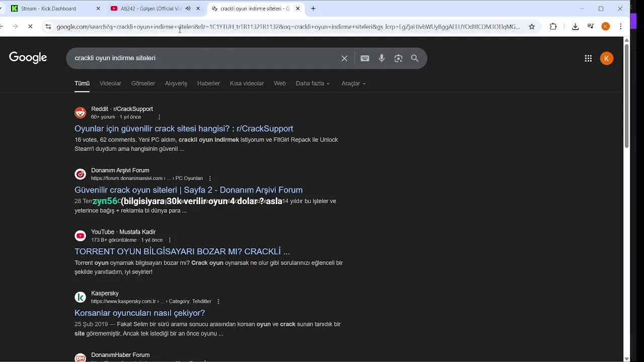Click the browser address bar URL
This screenshot has width=644, height=362.
[x=288, y=27]
